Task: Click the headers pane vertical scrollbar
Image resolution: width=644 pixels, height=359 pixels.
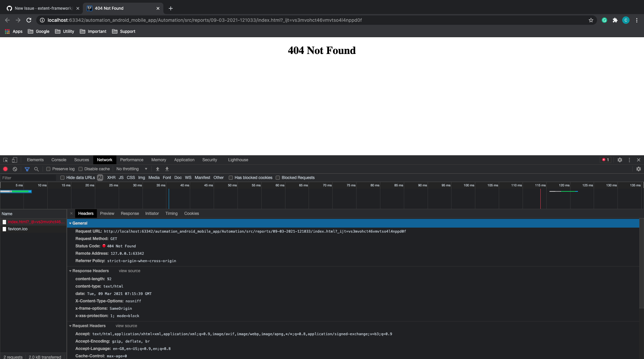Action: (642, 263)
